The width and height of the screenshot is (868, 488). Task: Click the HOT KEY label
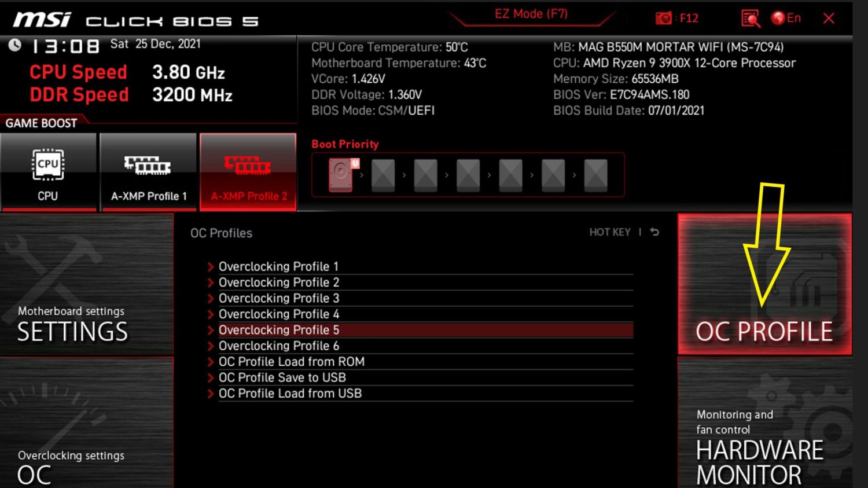pyautogui.click(x=609, y=232)
